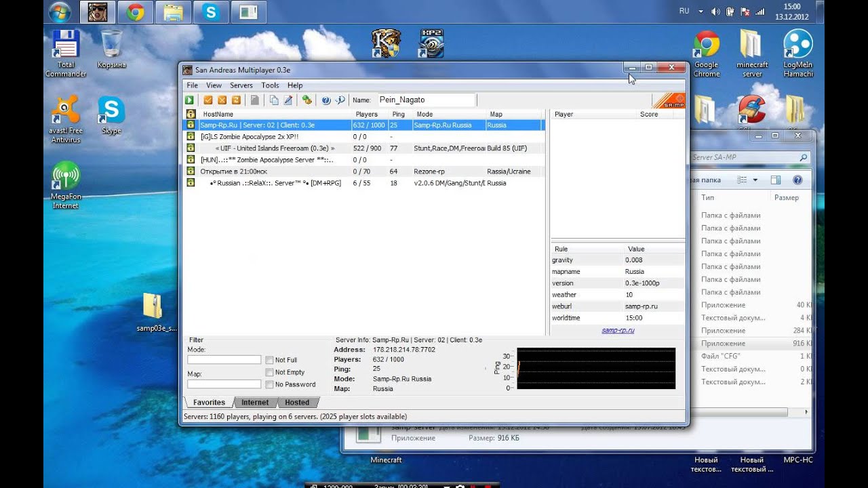Open LogMeIn Hamachi desktop shortcut
The width and height of the screenshot is (868, 488).
click(798, 54)
